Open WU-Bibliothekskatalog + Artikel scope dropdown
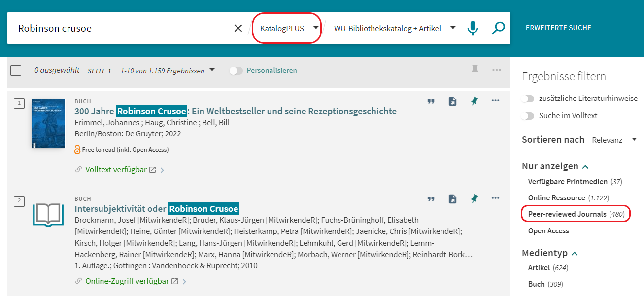 [394, 28]
